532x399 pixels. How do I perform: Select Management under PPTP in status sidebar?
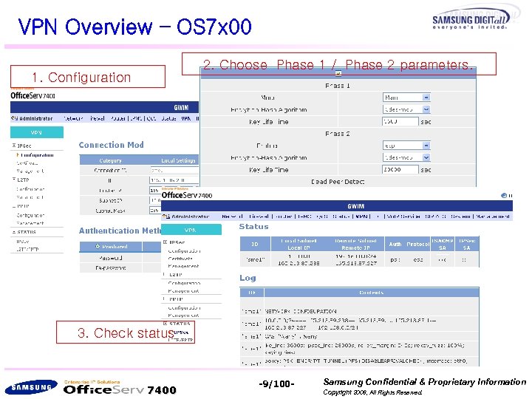183,316
